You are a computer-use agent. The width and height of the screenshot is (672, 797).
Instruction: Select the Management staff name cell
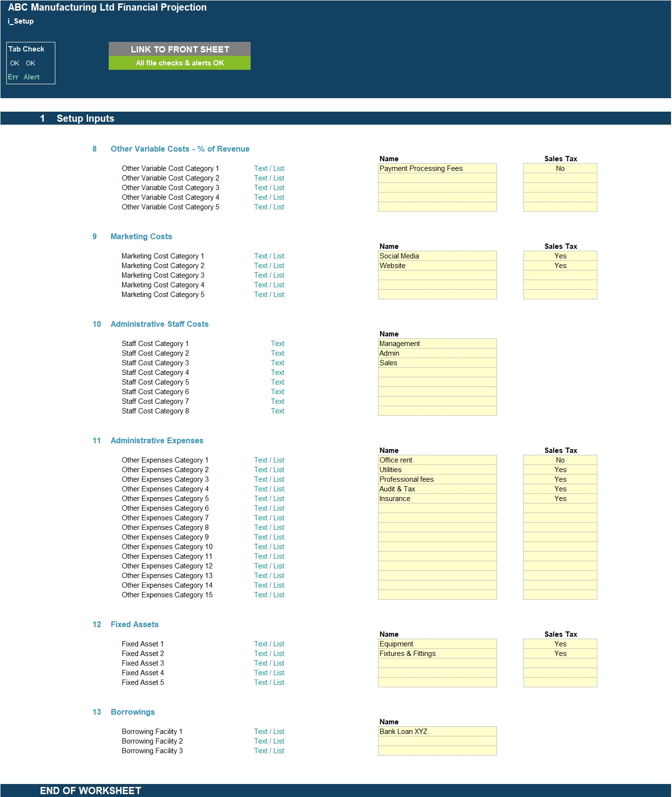[x=437, y=344]
